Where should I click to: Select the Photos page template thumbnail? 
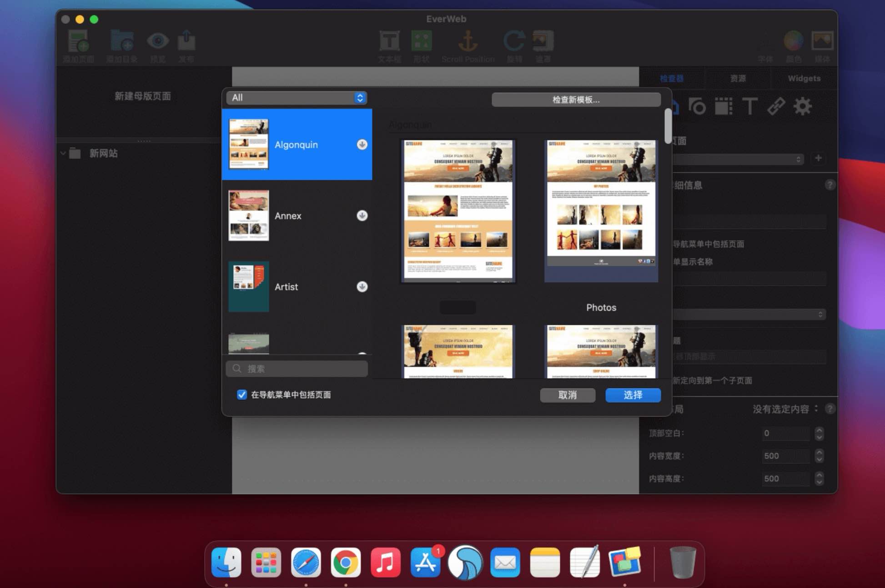click(601, 211)
